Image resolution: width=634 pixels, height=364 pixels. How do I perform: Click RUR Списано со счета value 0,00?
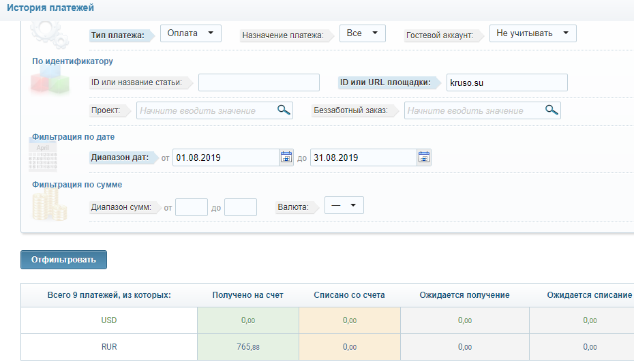pyautogui.click(x=349, y=347)
